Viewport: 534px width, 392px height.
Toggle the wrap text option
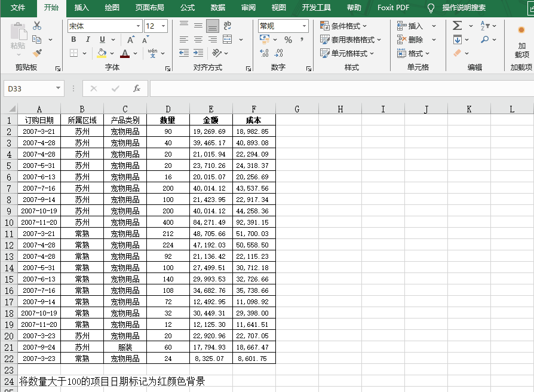[x=227, y=26]
